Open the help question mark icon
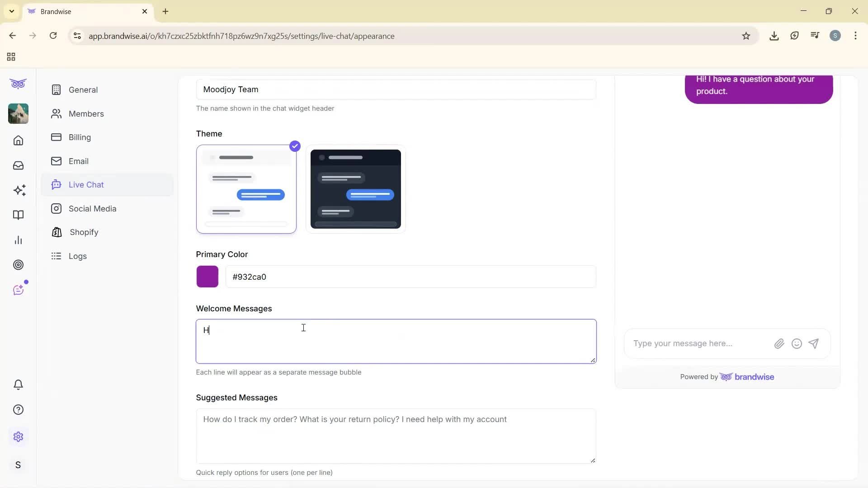The image size is (868, 488). point(18,409)
